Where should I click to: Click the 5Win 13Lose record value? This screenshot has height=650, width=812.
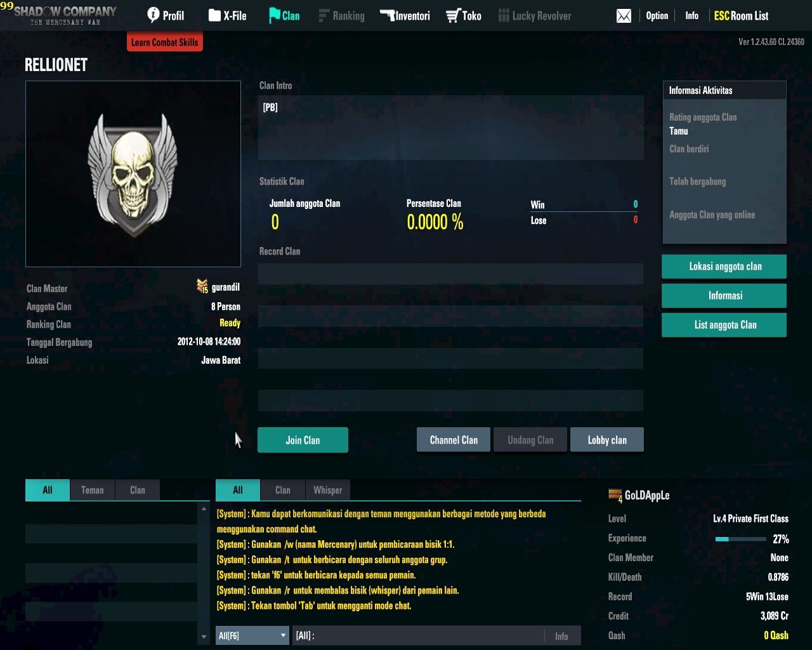click(768, 597)
